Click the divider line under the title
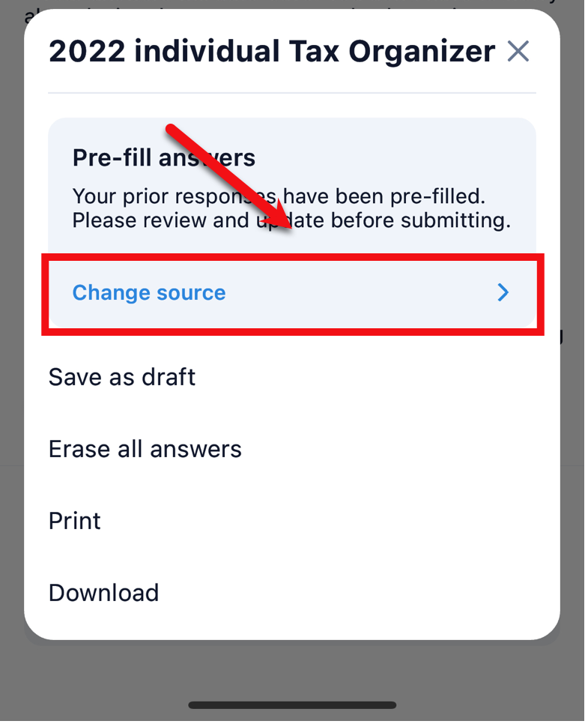Viewport: 588px width, 724px height. [292, 93]
